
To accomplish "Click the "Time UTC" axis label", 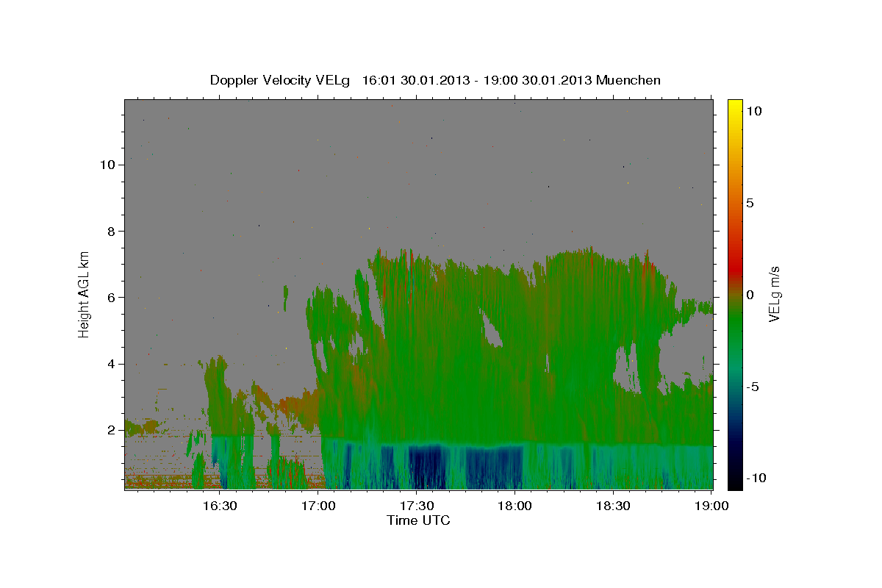I will click(x=418, y=520).
